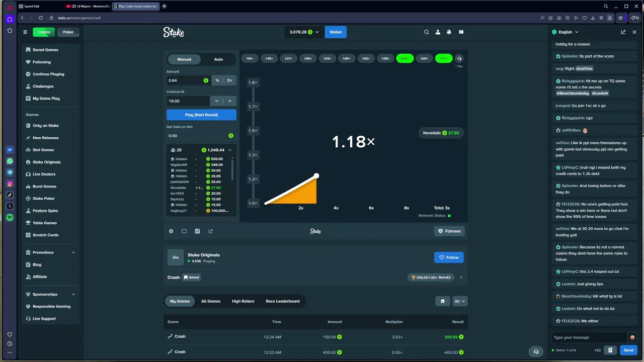
Task: Toggle the chat bubble icon in header
Action: click(461, 32)
